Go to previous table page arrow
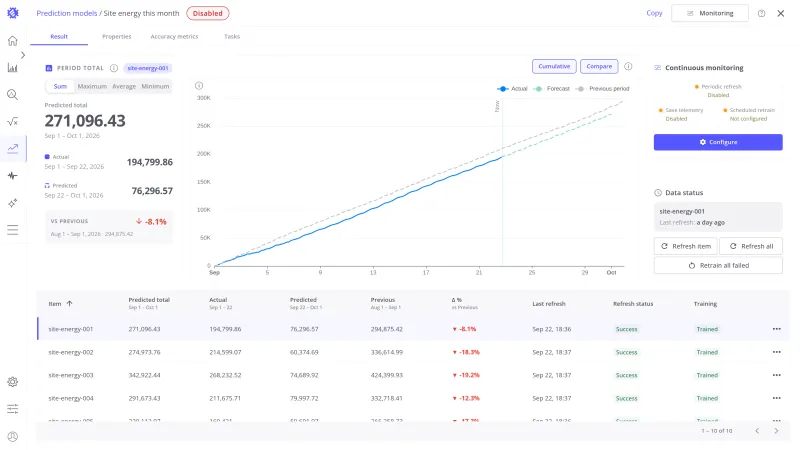800x450 pixels. tap(757, 431)
